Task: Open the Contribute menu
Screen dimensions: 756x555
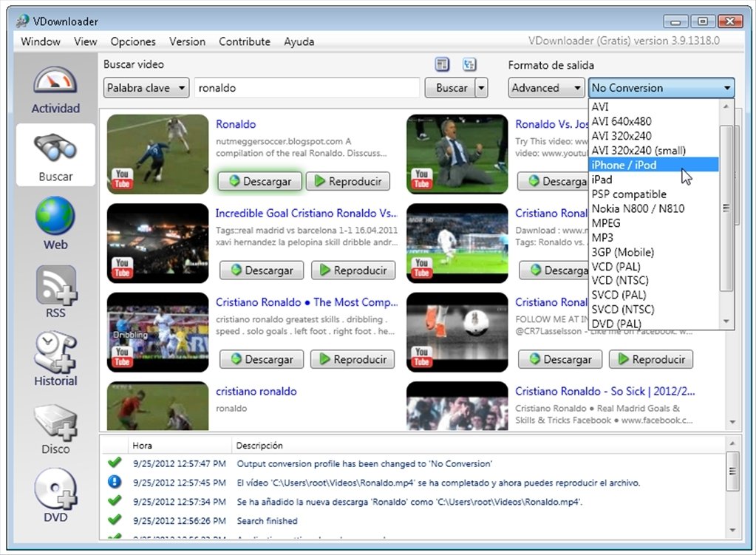Action: 245,41
